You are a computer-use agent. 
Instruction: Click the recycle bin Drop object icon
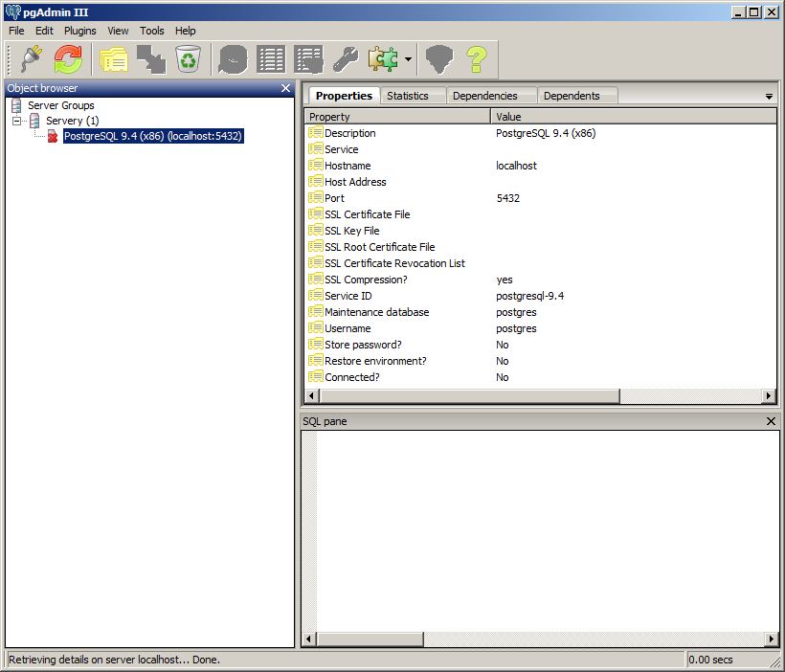(188, 59)
